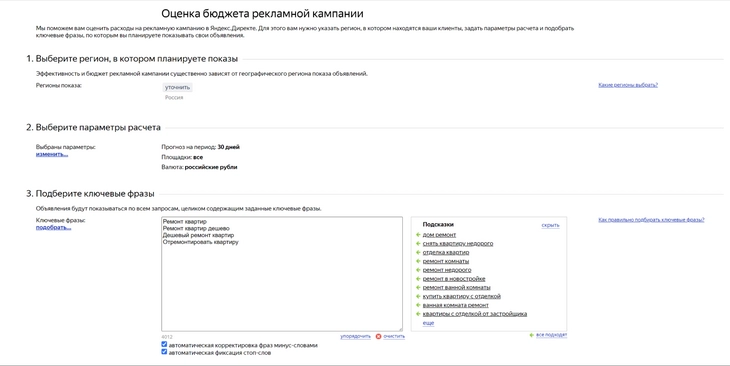730x366 pixels.
Task: Click the 'Ремонт квартир' first keyword line
Action: pyautogui.click(x=184, y=222)
